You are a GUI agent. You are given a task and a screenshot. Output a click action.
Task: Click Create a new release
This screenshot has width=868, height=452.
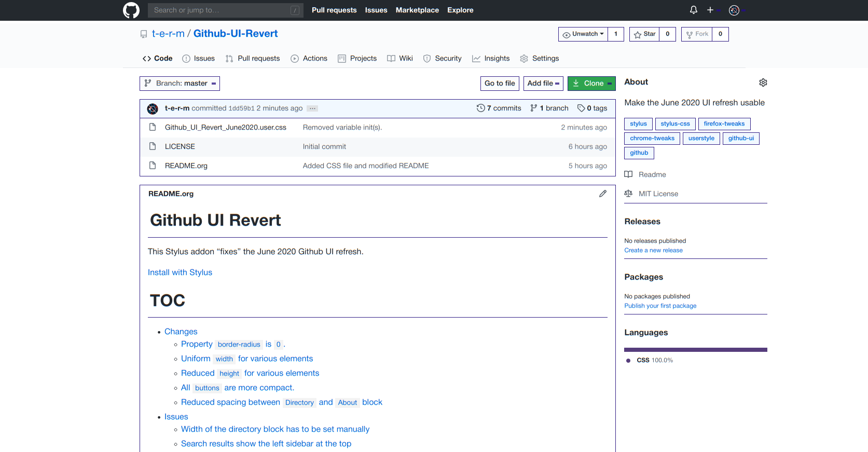654,251
